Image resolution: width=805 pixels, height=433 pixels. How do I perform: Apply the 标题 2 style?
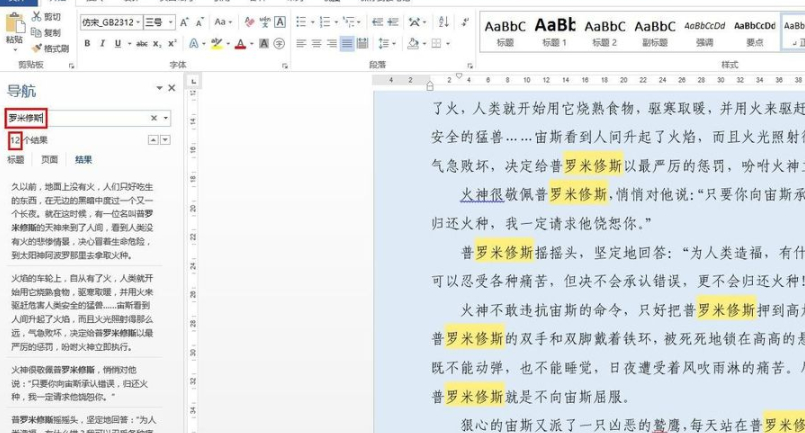[605, 32]
